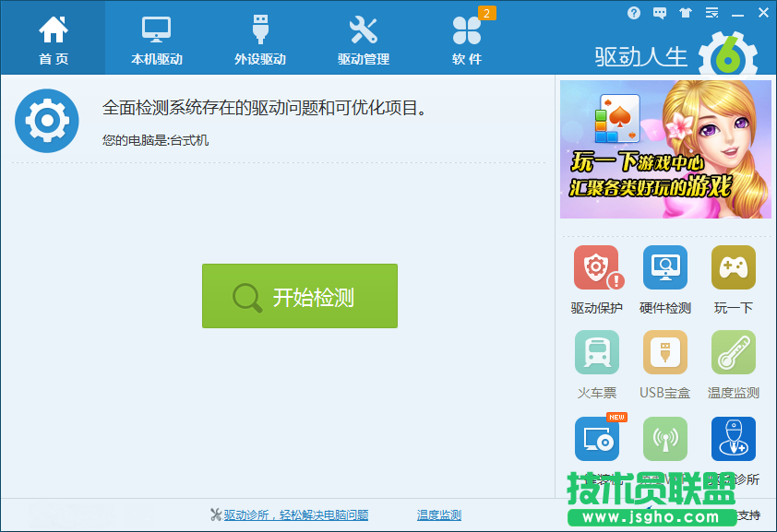
Task: Switch to the 本机驱动 tab
Action: [x=157, y=39]
